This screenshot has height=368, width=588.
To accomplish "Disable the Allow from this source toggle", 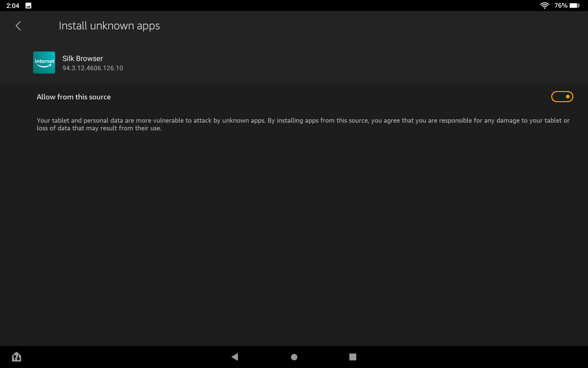I will (x=562, y=97).
